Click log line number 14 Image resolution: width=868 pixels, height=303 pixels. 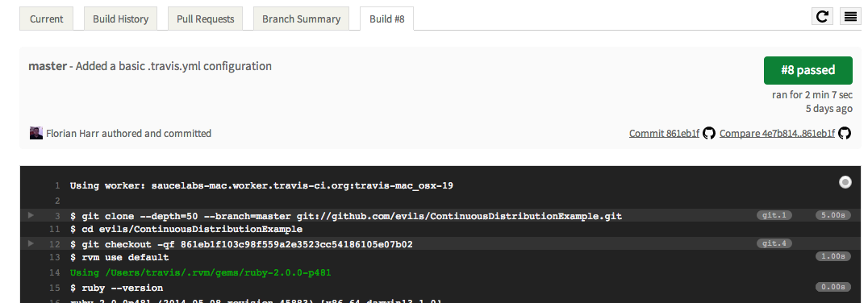(54, 272)
